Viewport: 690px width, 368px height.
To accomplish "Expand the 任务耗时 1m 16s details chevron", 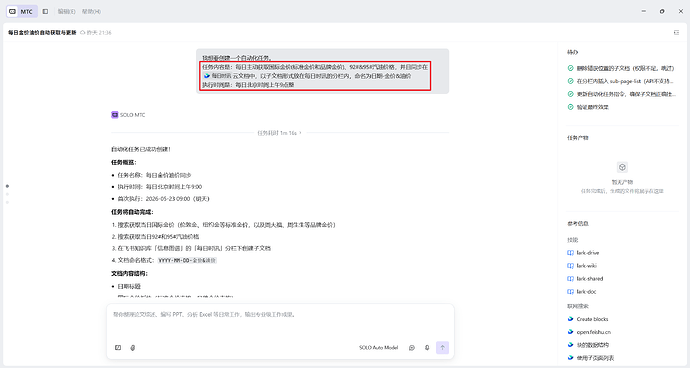I will [x=301, y=132].
